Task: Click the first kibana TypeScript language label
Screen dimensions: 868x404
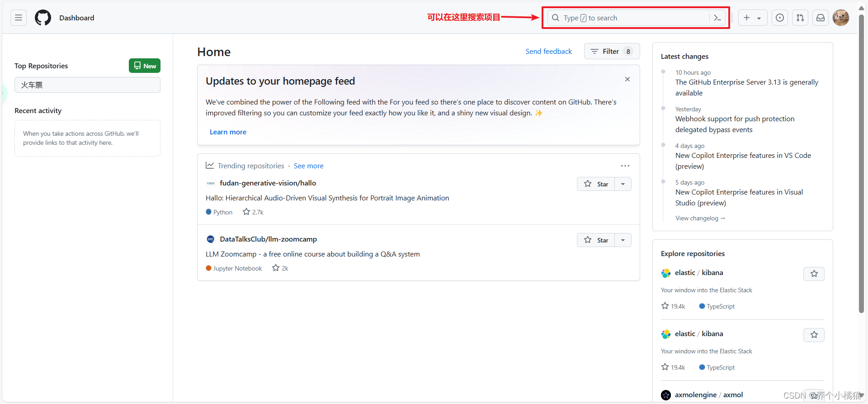Action: tap(717, 306)
